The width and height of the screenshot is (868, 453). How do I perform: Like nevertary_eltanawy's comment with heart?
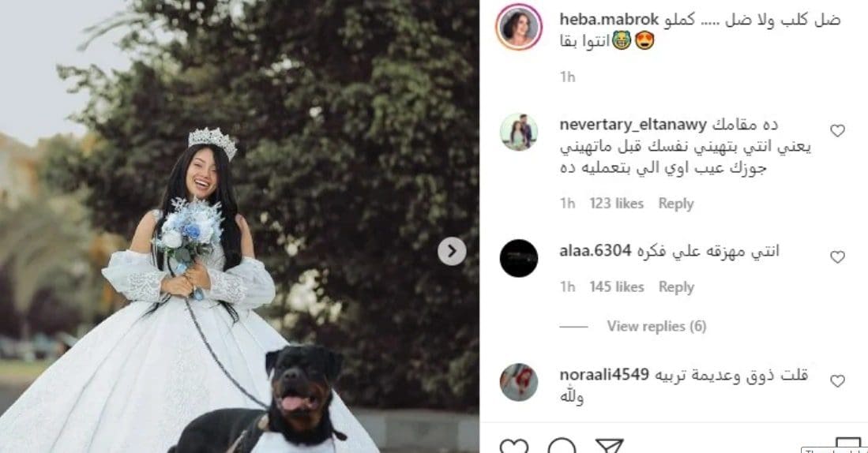pos(837,131)
